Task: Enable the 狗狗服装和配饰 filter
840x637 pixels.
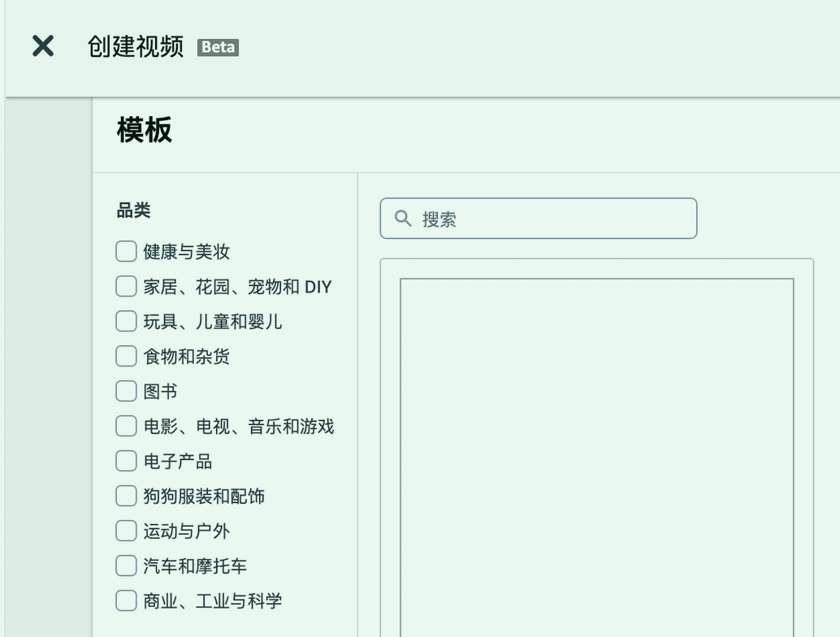Action: [126, 496]
